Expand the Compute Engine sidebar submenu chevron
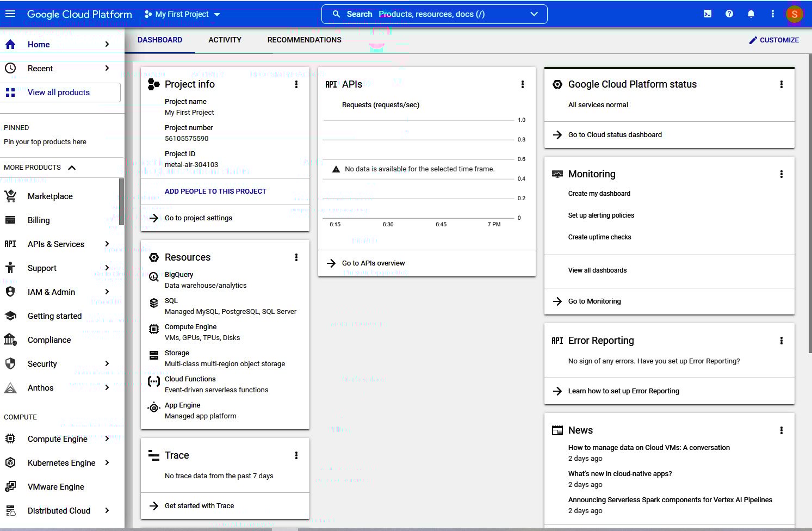Screen dimensions: 812x531 [x=107, y=439]
